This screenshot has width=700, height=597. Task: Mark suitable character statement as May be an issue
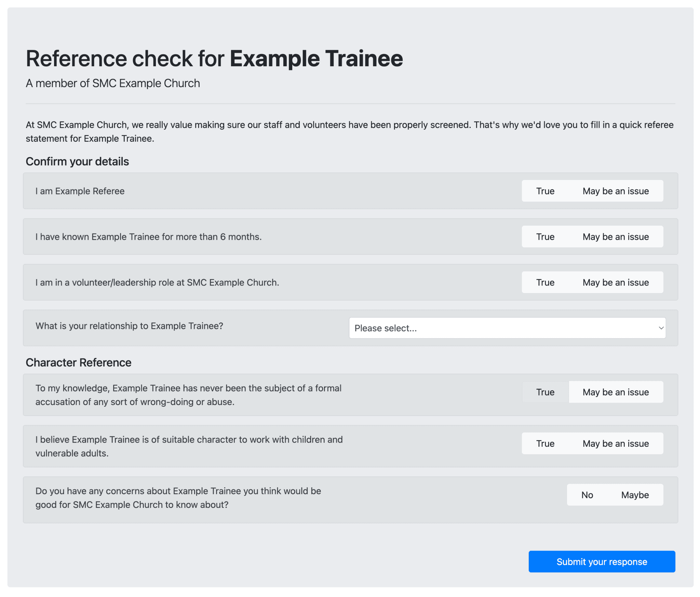[x=616, y=443]
